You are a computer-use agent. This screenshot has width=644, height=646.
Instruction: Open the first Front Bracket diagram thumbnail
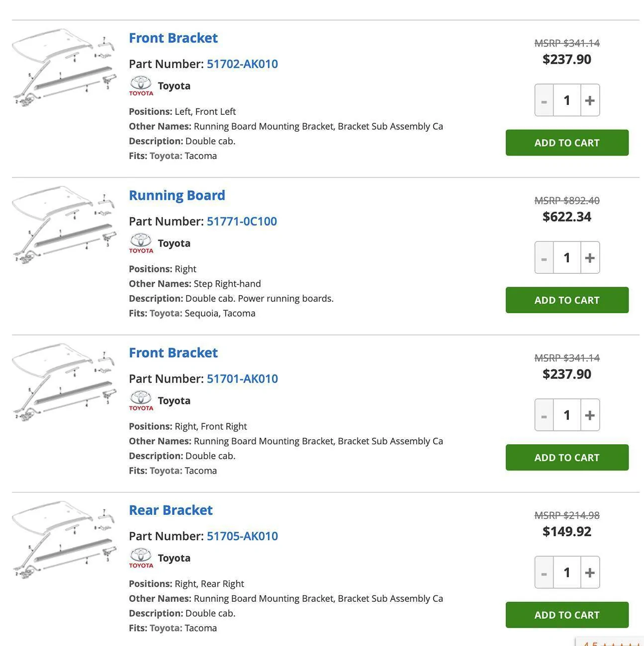tap(64, 67)
